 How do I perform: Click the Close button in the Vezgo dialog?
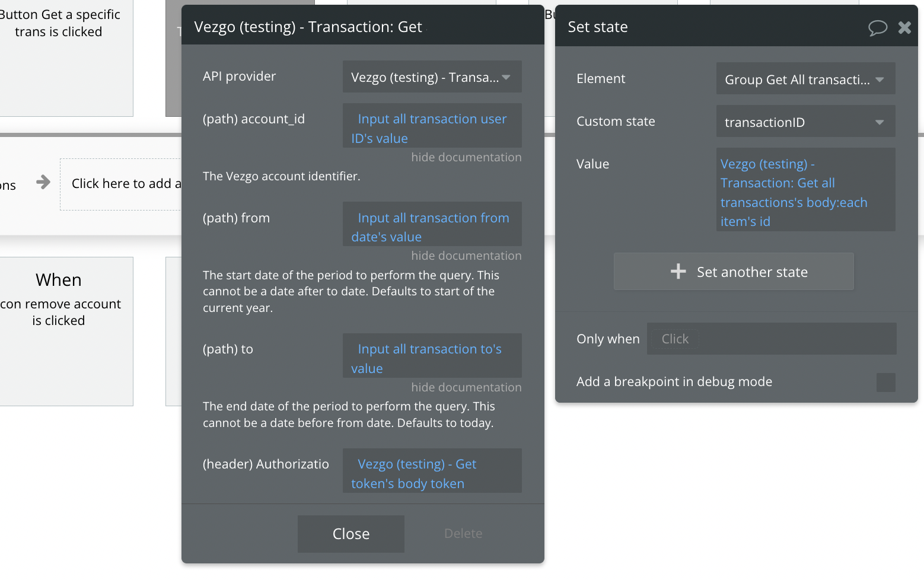pos(351,534)
